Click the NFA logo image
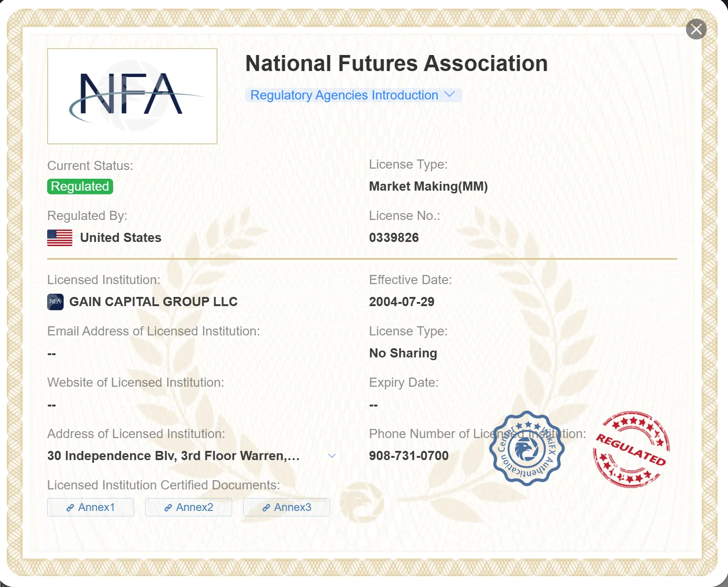The height and width of the screenshot is (587, 728). coord(132,96)
